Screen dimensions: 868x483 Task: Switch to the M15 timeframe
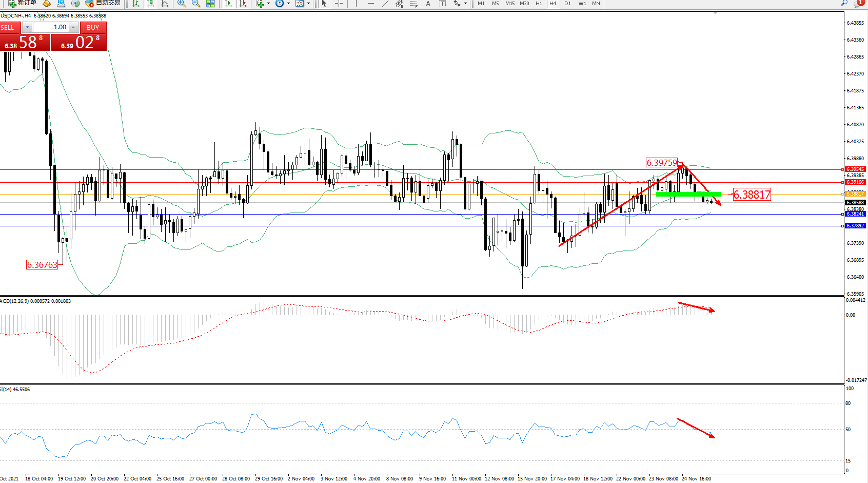(x=509, y=4)
